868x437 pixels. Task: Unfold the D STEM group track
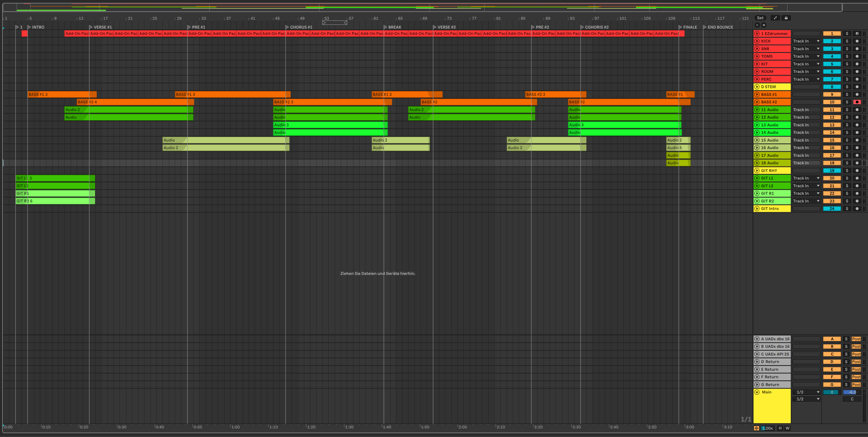pos(757,87)
